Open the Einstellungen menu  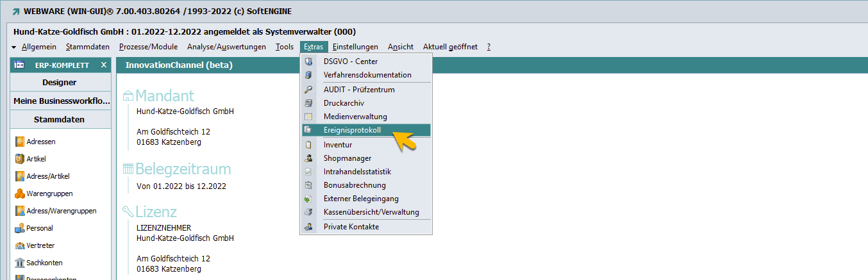tap(355, 47)
